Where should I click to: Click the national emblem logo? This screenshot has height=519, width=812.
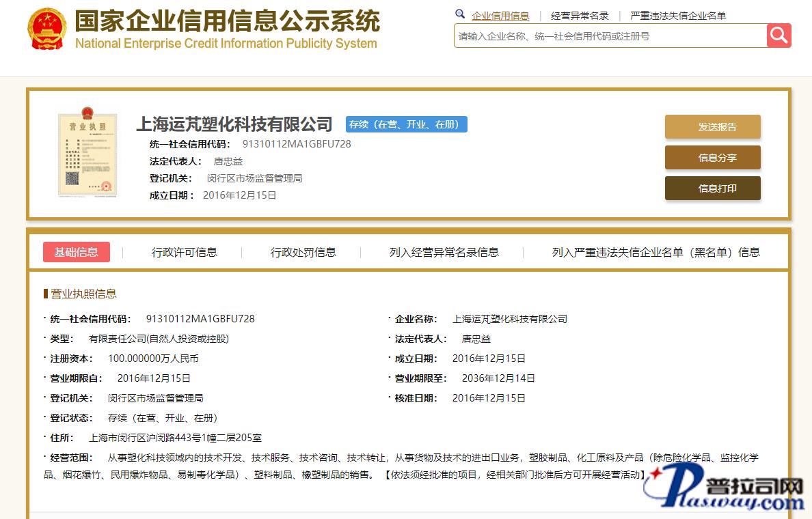(46, 29)
